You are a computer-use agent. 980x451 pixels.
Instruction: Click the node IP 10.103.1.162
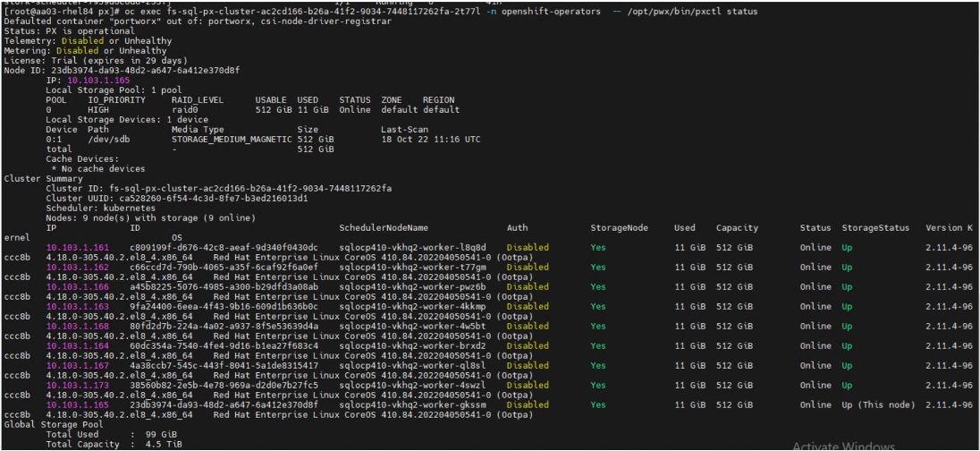78,267
